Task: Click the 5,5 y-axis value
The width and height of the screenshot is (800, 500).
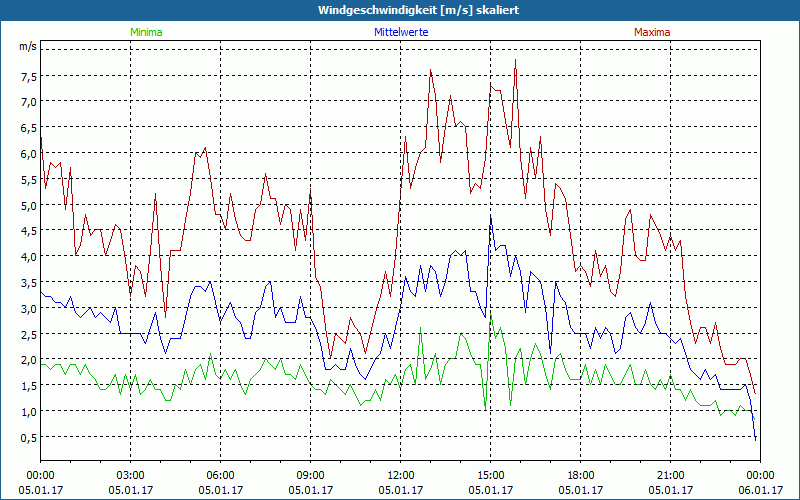Action: 28,180
